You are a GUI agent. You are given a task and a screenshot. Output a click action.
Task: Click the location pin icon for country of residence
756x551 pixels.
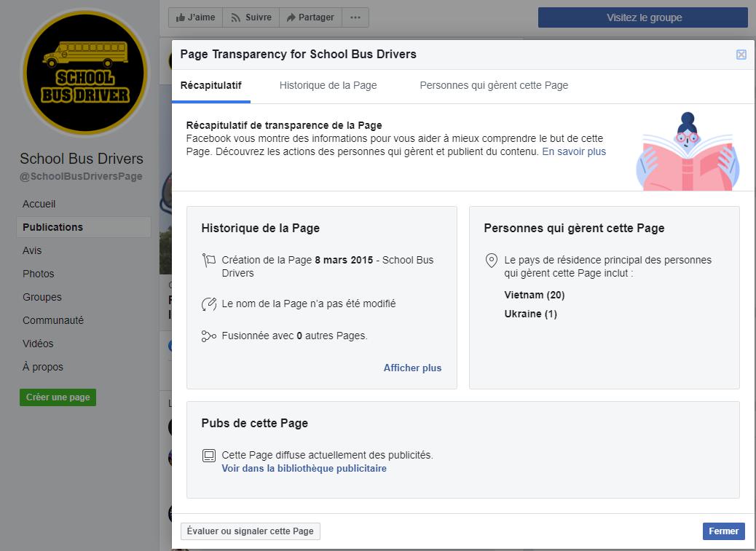(x=492, y=260)
